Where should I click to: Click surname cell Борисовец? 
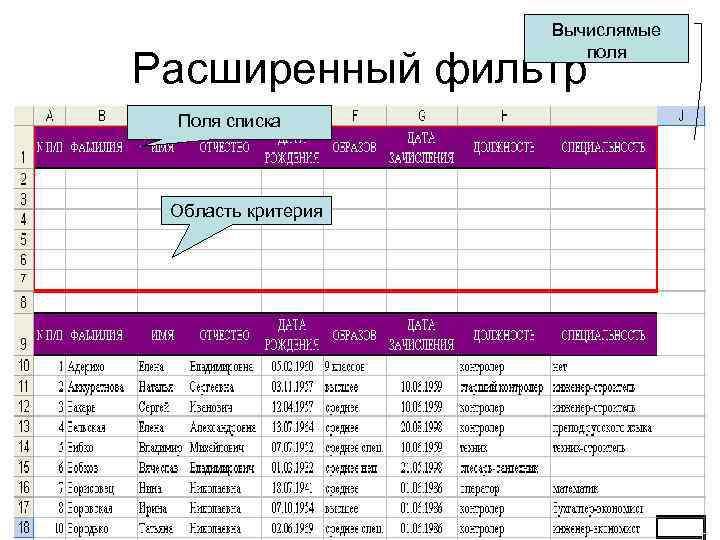pos(101,488)
